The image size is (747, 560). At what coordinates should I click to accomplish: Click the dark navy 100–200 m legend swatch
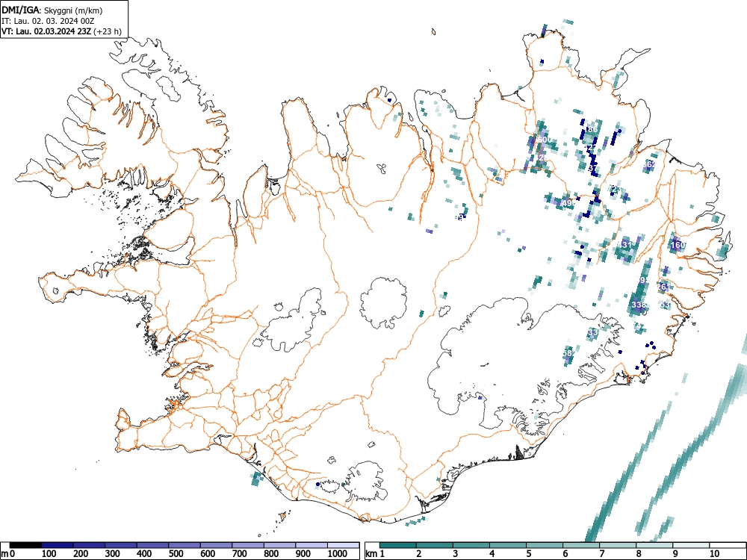point(58,545)
